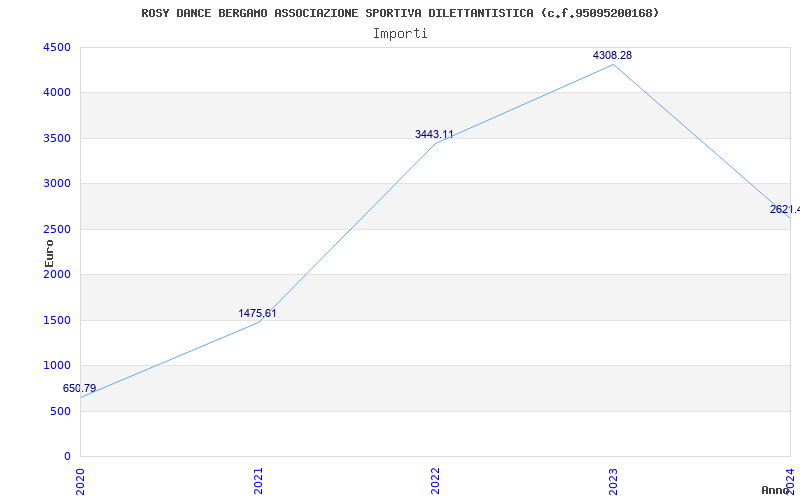800x500 pixels.
Task: Click the Importi subtitle
Action: pyautogui.click(x=400, y=34)
